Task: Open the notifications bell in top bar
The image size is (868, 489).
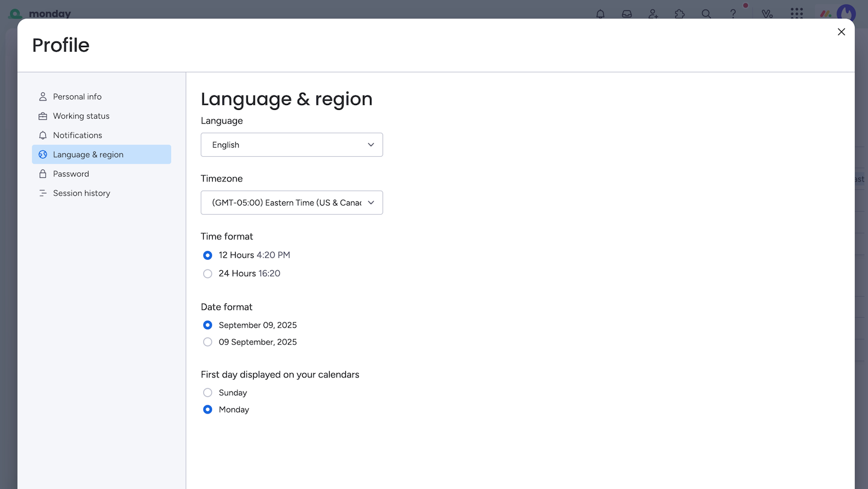Action: tap(600, 14)
